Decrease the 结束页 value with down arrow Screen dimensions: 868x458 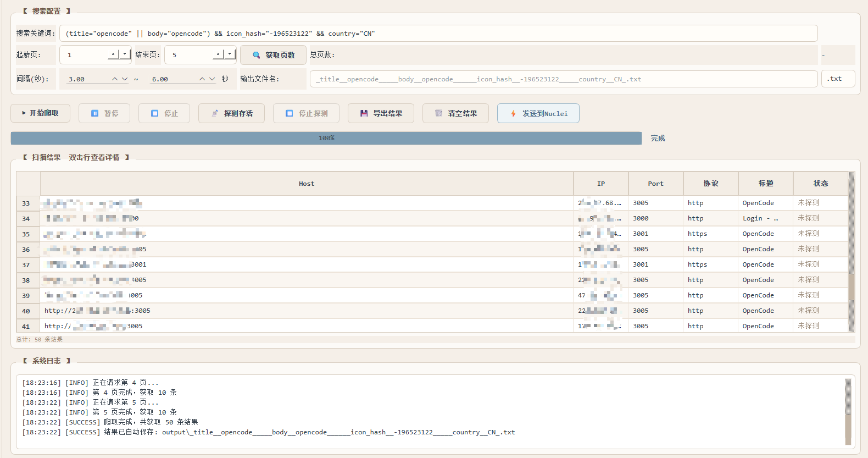[x=230, y=54]
